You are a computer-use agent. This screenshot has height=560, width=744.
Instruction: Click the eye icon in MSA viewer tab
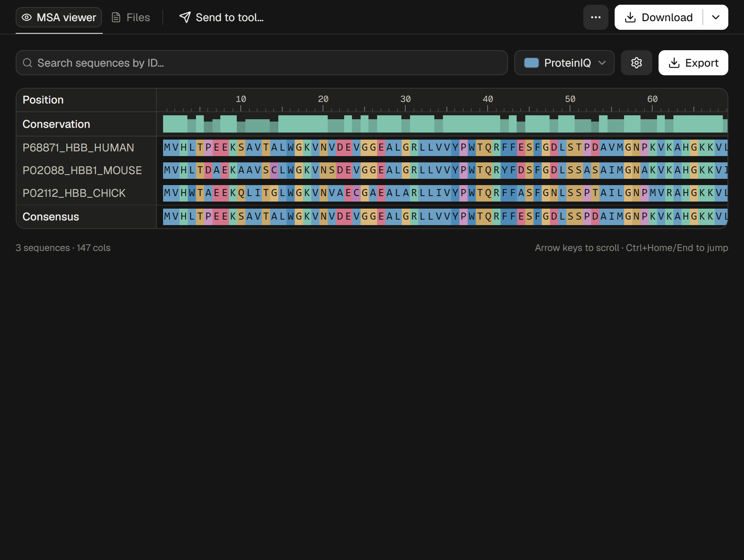click(27, 17)
